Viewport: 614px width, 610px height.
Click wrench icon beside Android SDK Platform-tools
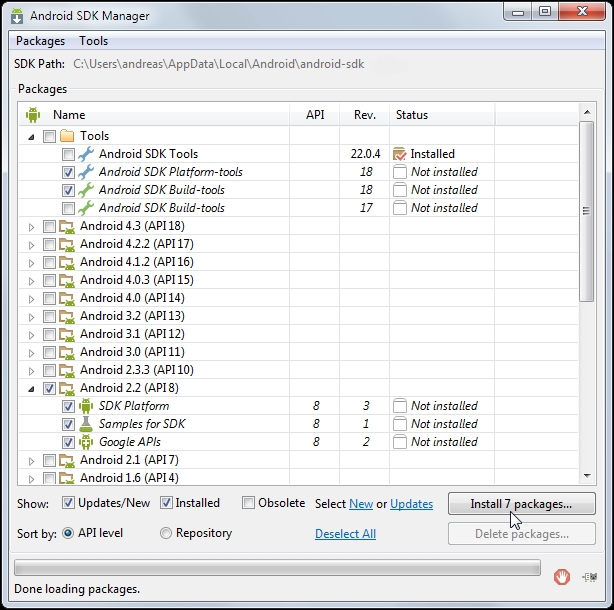[86, 172]
